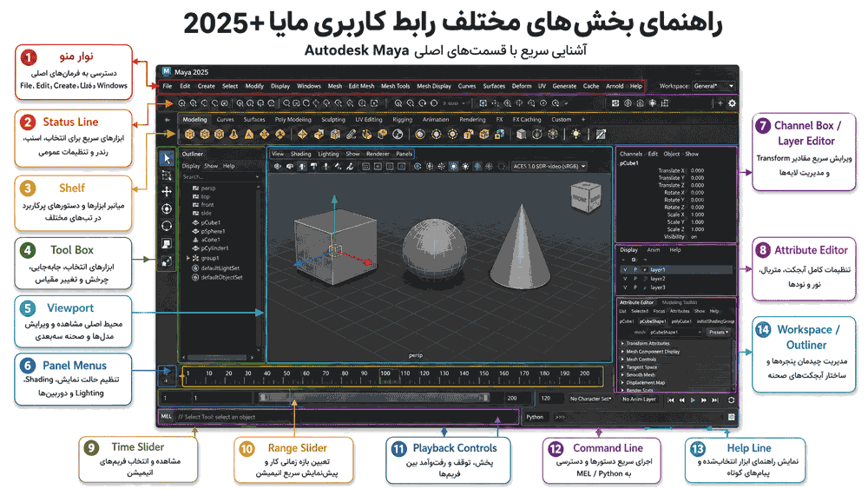868x489 pixels.
Task: Step forward one frame in playback controls
Action: click(x=704, y=400)
